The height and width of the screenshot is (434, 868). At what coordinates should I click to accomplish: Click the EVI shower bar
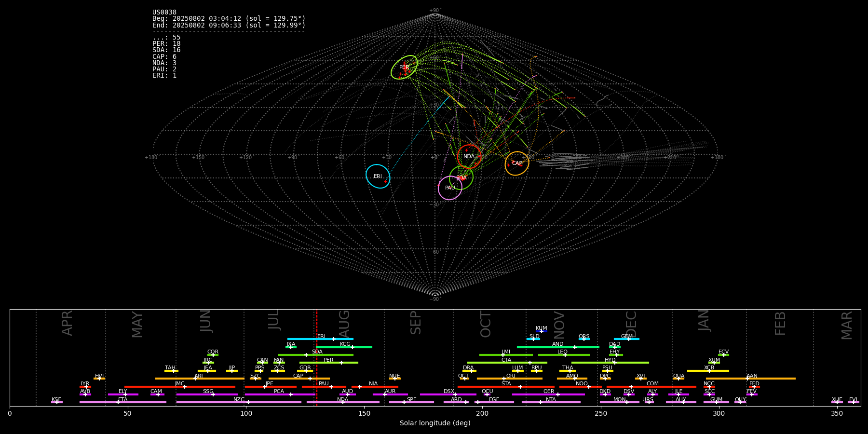854,402
